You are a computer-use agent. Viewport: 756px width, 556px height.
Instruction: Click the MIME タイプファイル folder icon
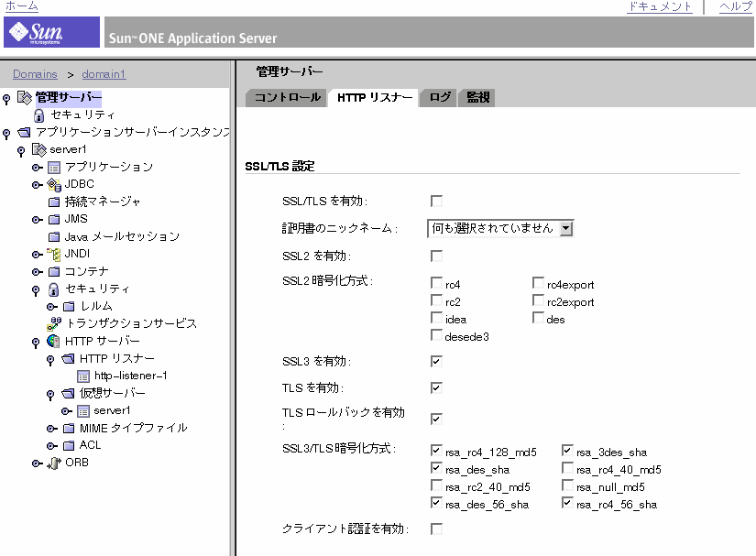tap(69, 429)
